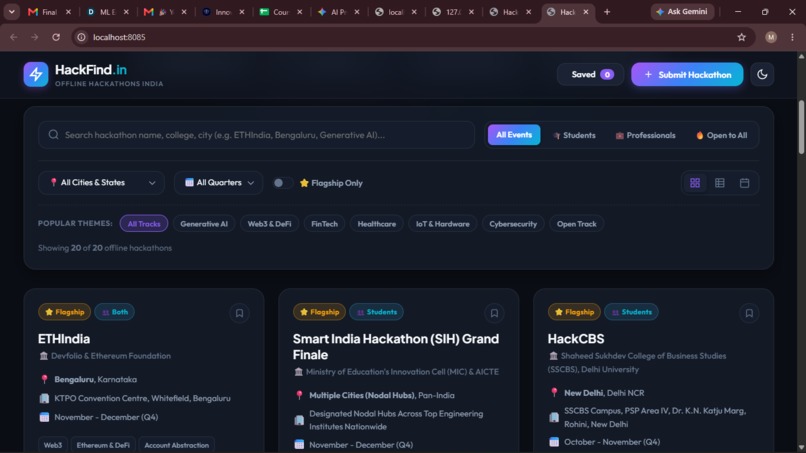Open a new browser tab
This screenshot has width=806, height=453.
[x=607, y=12]
